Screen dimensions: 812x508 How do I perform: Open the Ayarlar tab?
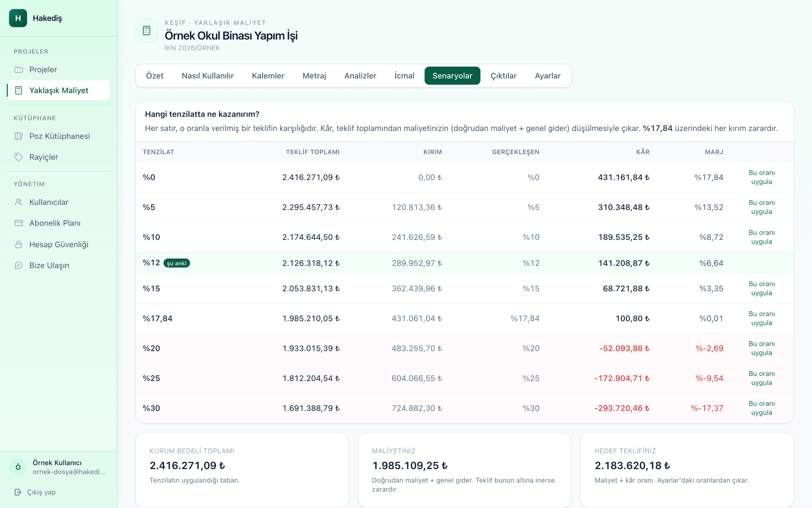pyautogui.click(x=548, y=76)
